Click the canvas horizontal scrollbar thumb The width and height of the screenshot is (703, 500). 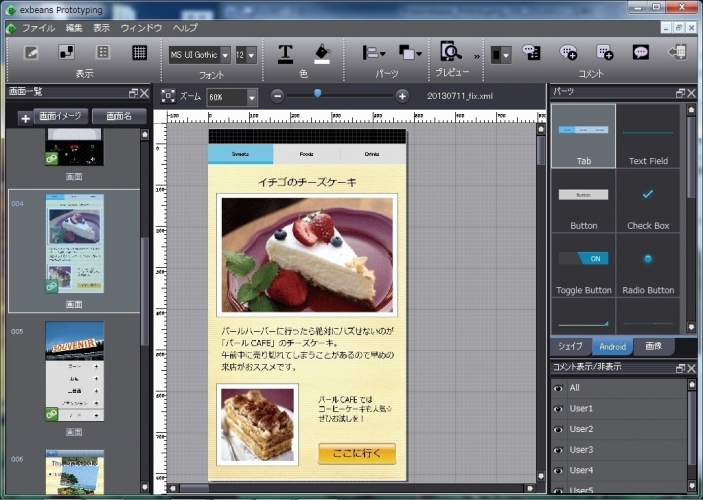[194, 488]
